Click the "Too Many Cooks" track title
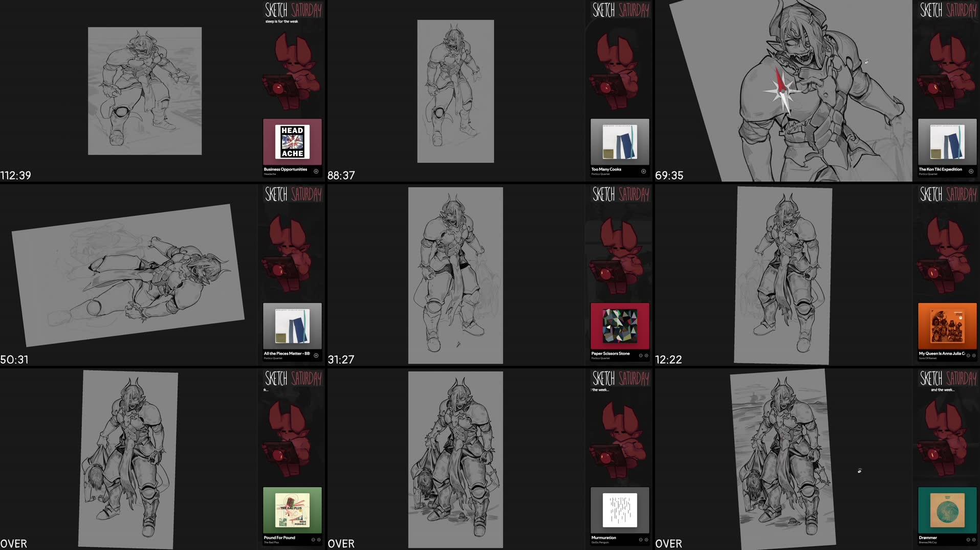 pyautogui.click(x=606, y=169)
